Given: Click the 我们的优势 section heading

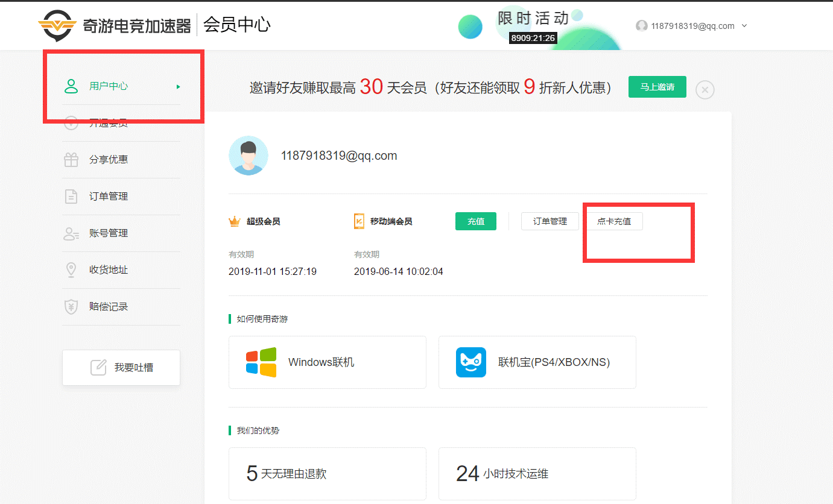Looking at the screenshot, I should tap(258, 430).
